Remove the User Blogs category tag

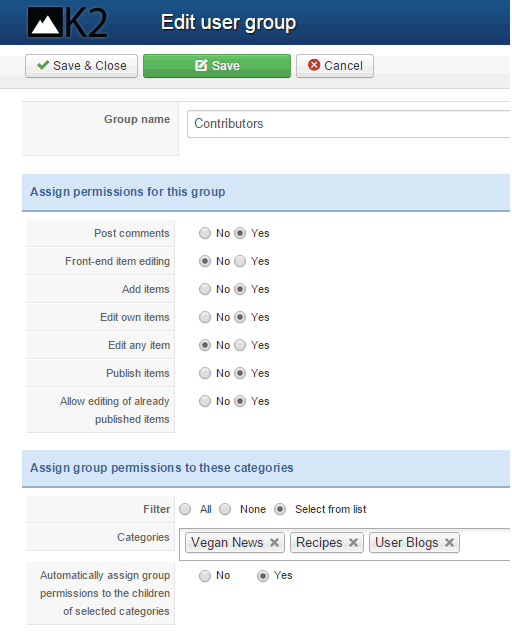449,543
